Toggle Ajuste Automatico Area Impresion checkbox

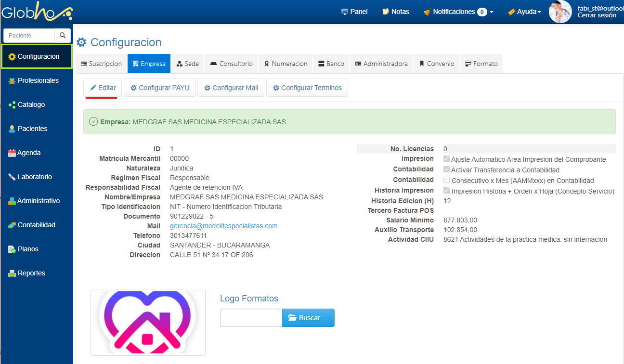tap(447, 159)
